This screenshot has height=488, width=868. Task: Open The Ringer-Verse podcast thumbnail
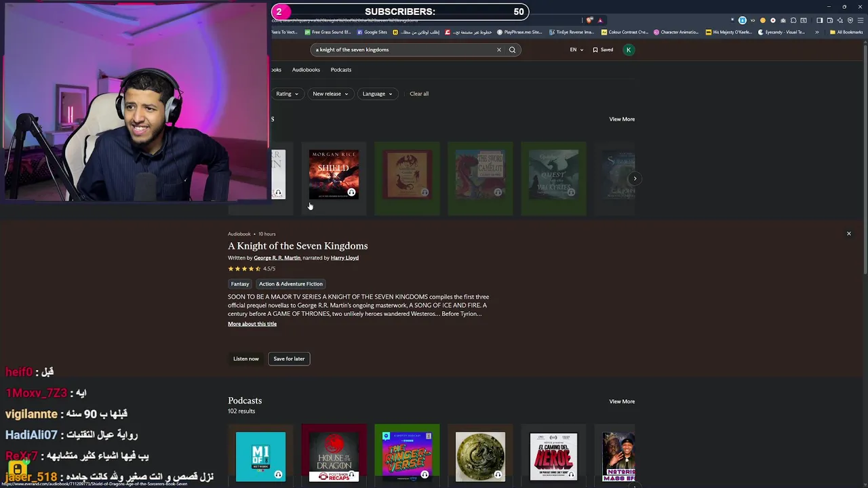coord(407,457)
